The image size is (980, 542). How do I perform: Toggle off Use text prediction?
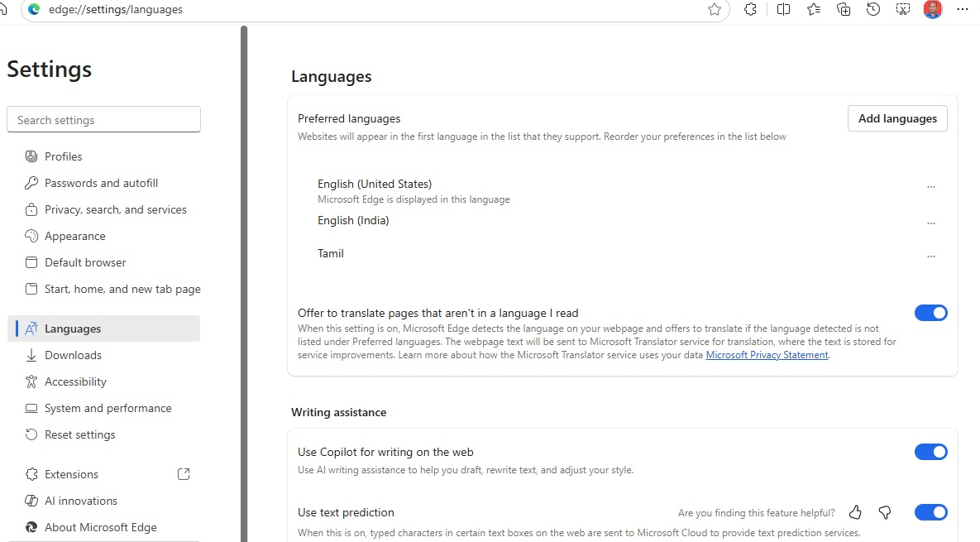coord(930,512)
